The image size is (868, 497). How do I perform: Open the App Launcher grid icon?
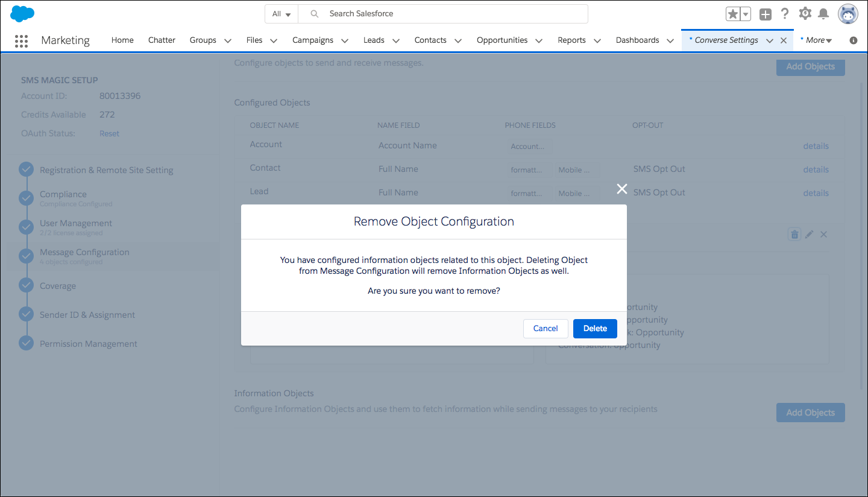point(21,40)
